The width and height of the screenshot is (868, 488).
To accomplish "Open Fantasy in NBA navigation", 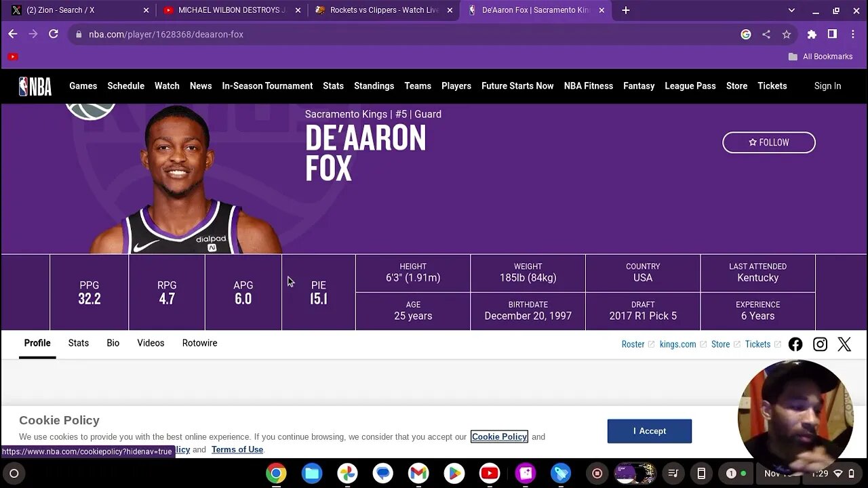I will click(x=639, y=86).
